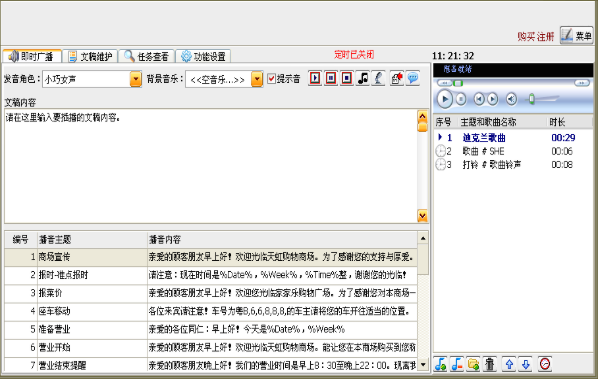600x381 pixels.
Task: Click the 定时已关闭 status text
Action: click(354, 55)
